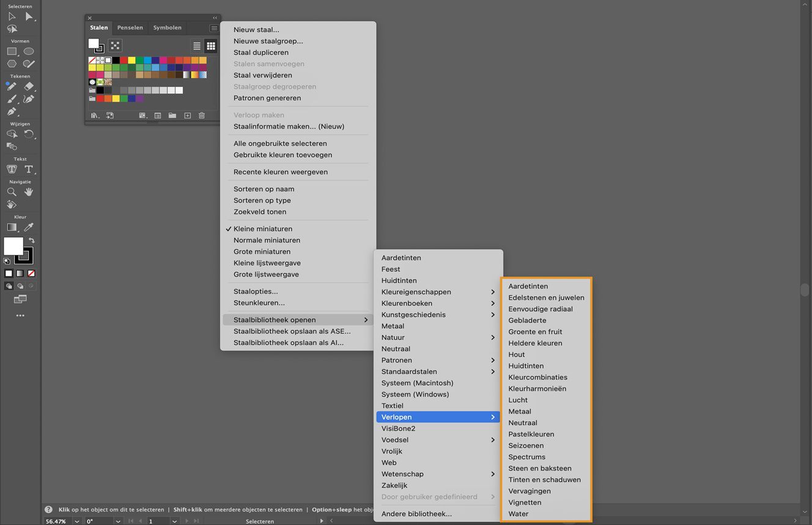Collapse the Swatches panel with double-chevron

pyautogui.click(x=215, y=18)
